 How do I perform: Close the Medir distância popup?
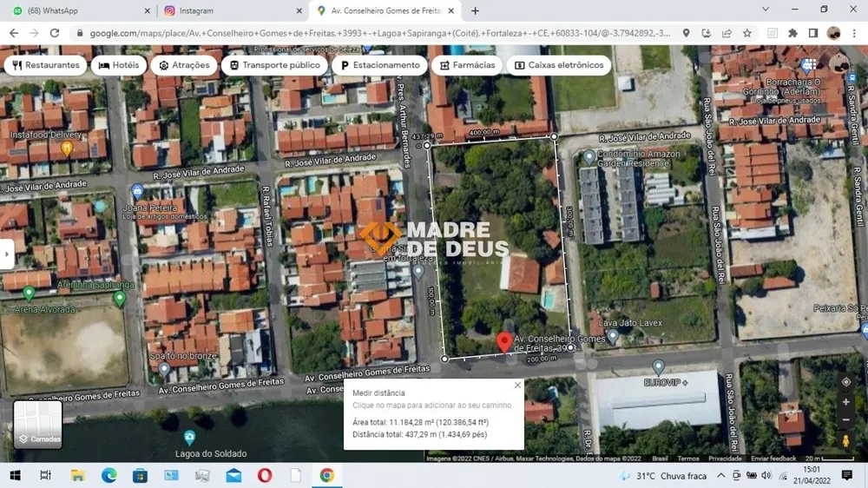coord(517,385)
